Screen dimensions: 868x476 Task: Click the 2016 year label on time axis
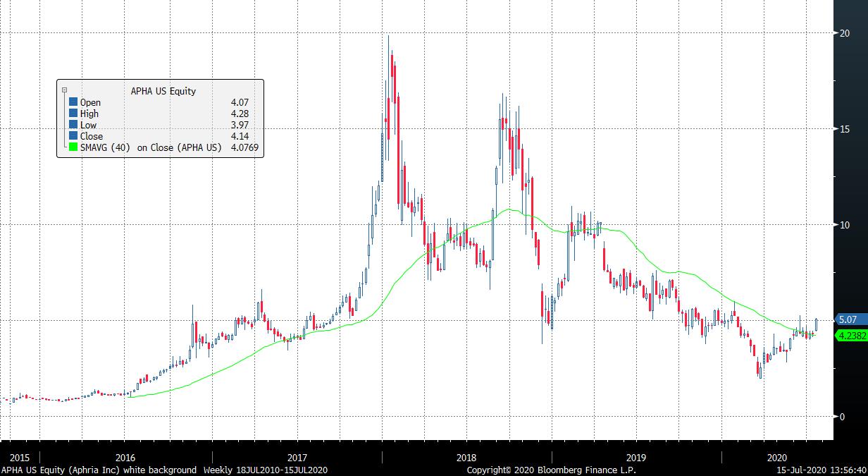(x=125, y=458)
